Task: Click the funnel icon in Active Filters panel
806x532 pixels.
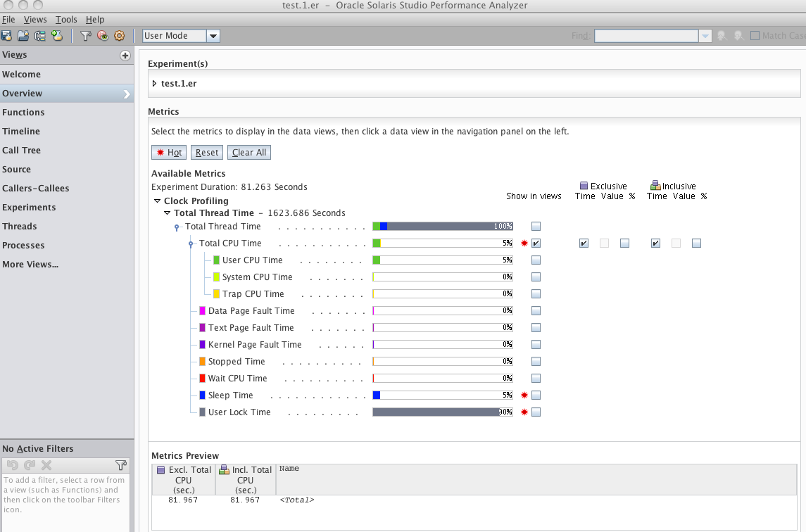Action: [121, 465]
